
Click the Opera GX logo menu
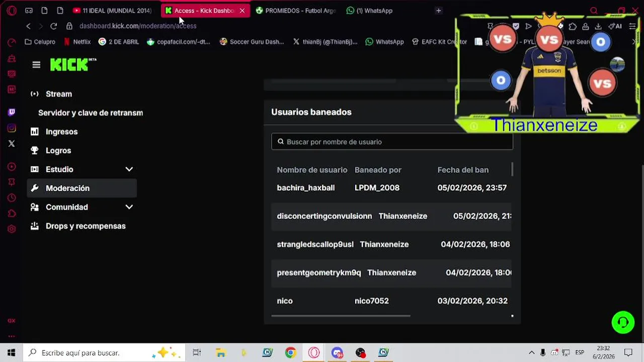12,11
